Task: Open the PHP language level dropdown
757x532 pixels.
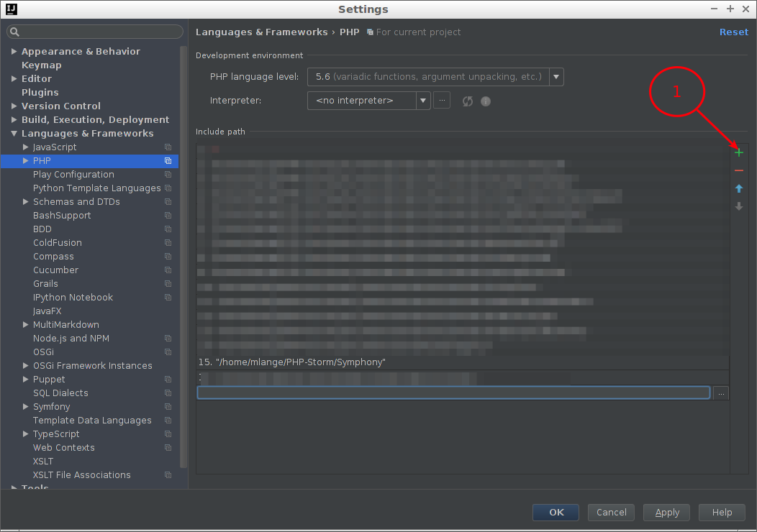Action: tap(556, 77)
